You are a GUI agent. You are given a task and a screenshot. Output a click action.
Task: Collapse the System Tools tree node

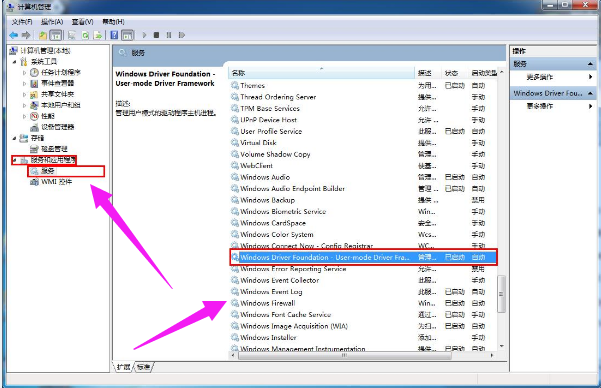tap(14, 62)
